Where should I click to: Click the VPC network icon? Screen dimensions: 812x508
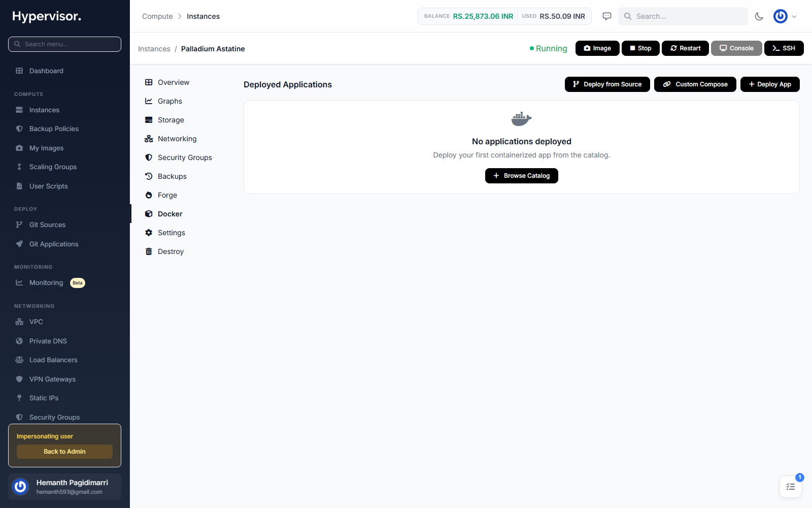point(19,322)
